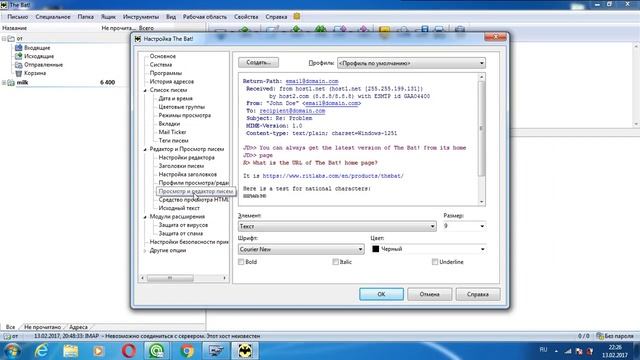Viewport: 640px width, 360px height.
Task: Click the bat icon in Настройка The Bat! title
Action: [x=138, y=39]
